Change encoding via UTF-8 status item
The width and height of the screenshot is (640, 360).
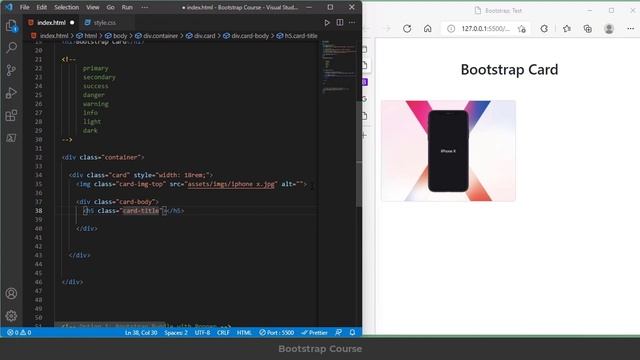pos(202,333)
